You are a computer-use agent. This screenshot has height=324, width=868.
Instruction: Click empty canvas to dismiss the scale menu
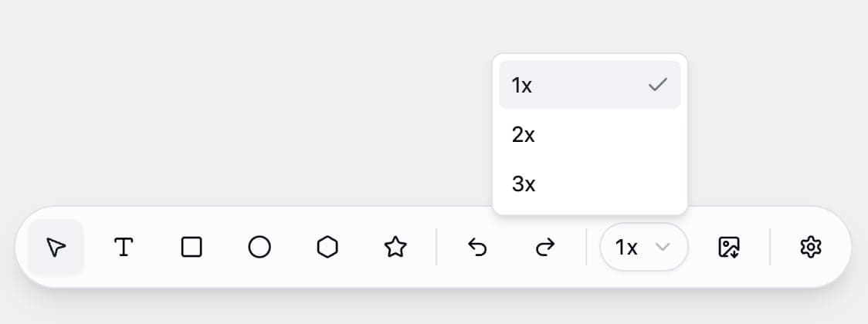[232, 100]
